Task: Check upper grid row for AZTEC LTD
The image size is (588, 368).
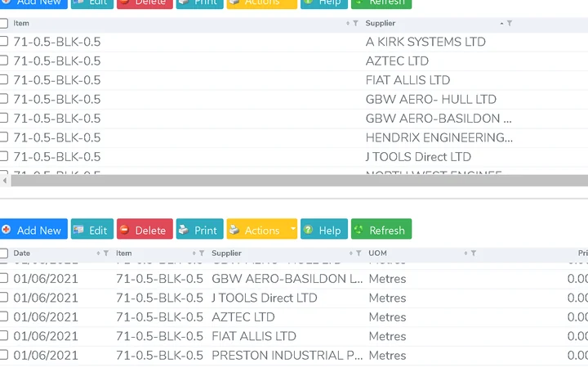Action: click(4, 61)
